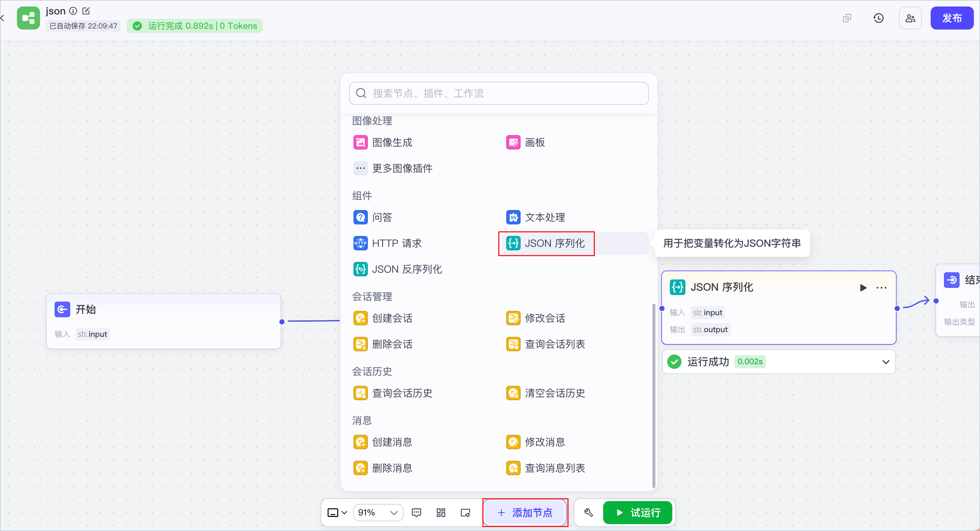Open the debug wrench tool icon

tap(588, 513)
